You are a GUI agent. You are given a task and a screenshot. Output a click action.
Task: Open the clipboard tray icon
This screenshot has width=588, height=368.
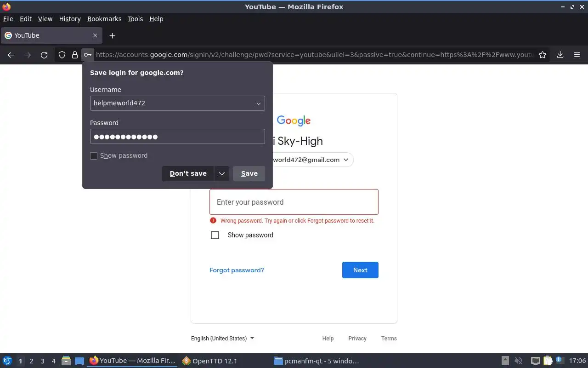pyautogui.click(x=548, y=361)
